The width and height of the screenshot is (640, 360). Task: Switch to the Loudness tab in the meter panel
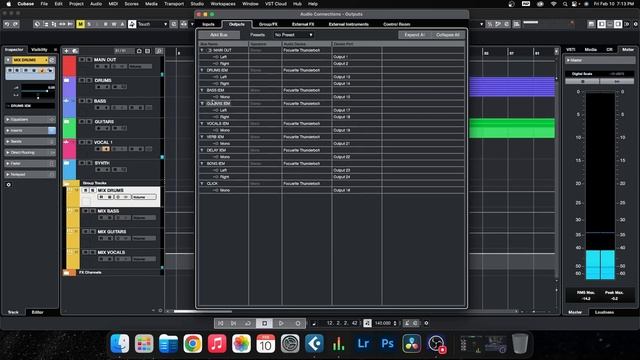[604, 312]
